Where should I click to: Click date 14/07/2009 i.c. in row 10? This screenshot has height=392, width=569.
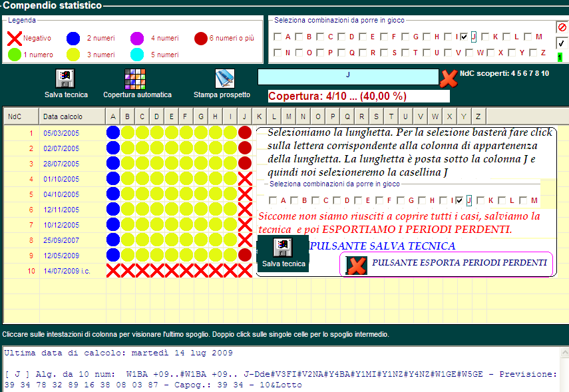click(x=67, y=271)
